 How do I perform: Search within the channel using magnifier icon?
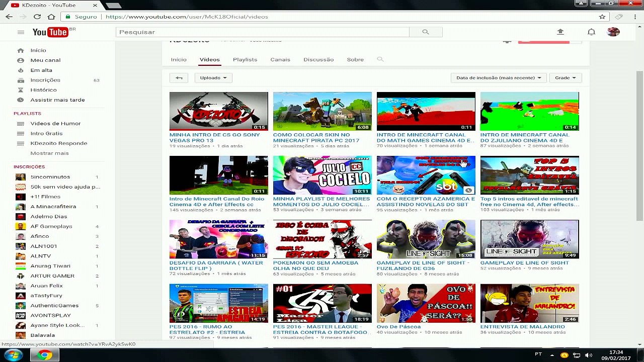[x=380, y=59]
